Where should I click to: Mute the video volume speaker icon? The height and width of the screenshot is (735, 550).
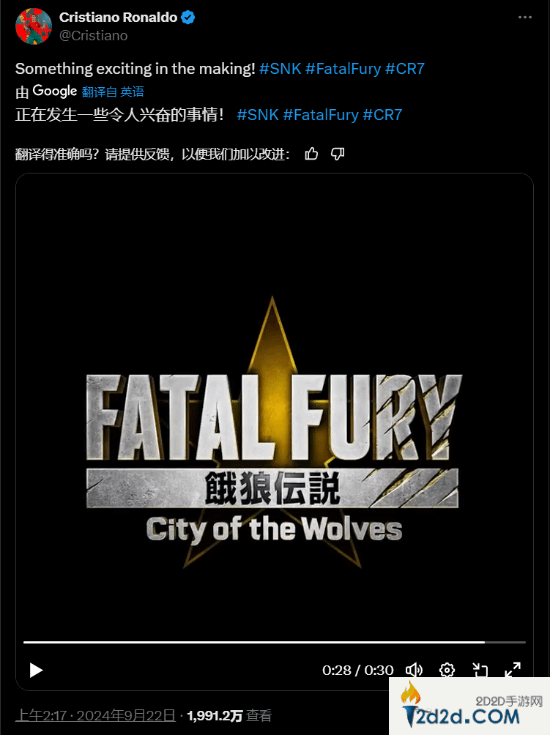tap(414, 670)
